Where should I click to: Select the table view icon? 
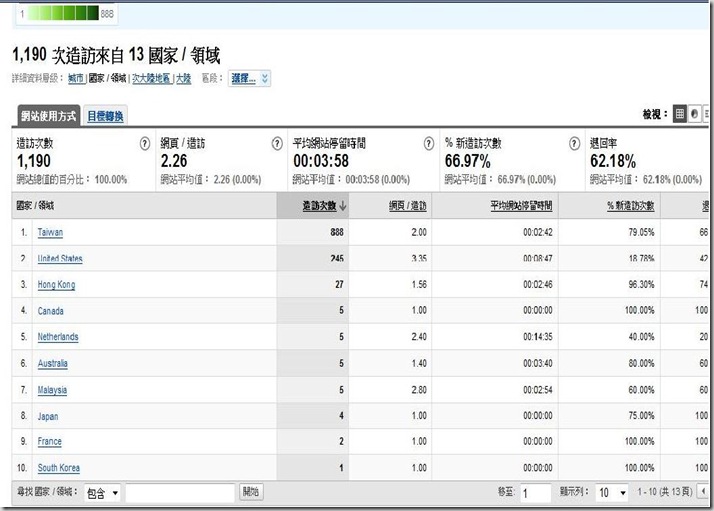click(679, 114)
